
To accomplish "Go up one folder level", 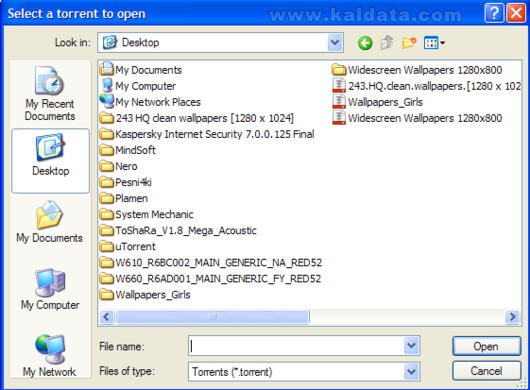I will tap(387, 43).
